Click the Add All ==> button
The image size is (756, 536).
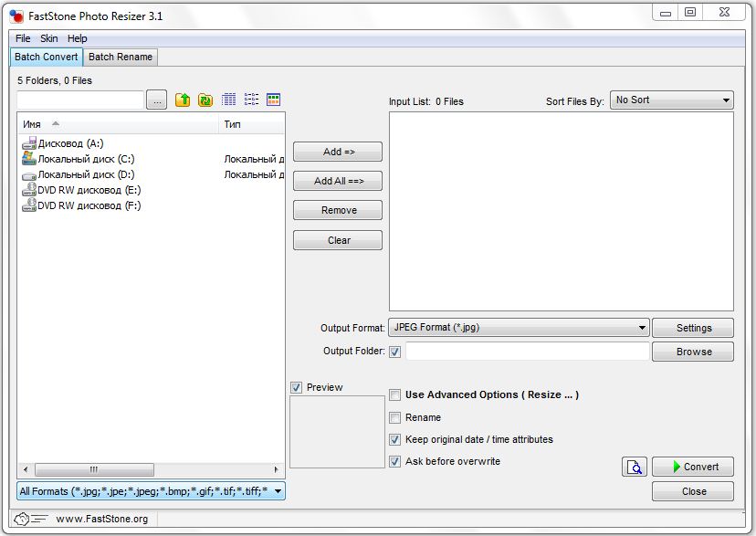[x=338, y=181]
